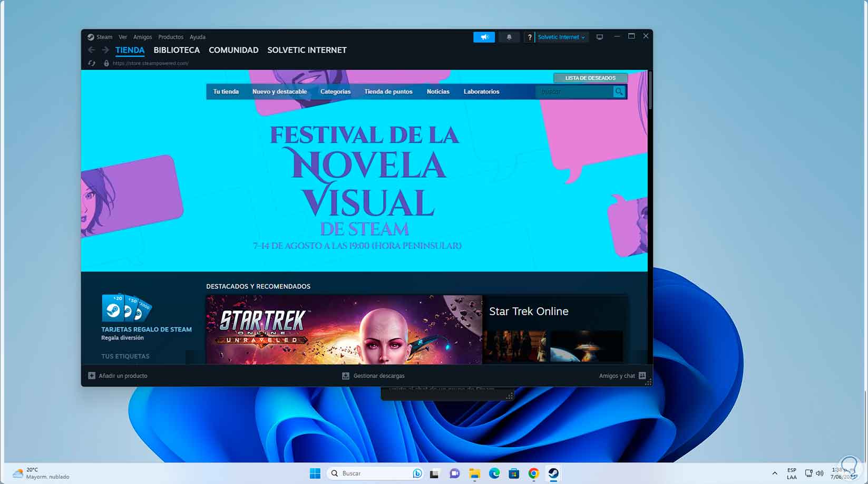The image size is (868, 484).
Task: Click the question mark help icon
Action: (x=530, y=37)
